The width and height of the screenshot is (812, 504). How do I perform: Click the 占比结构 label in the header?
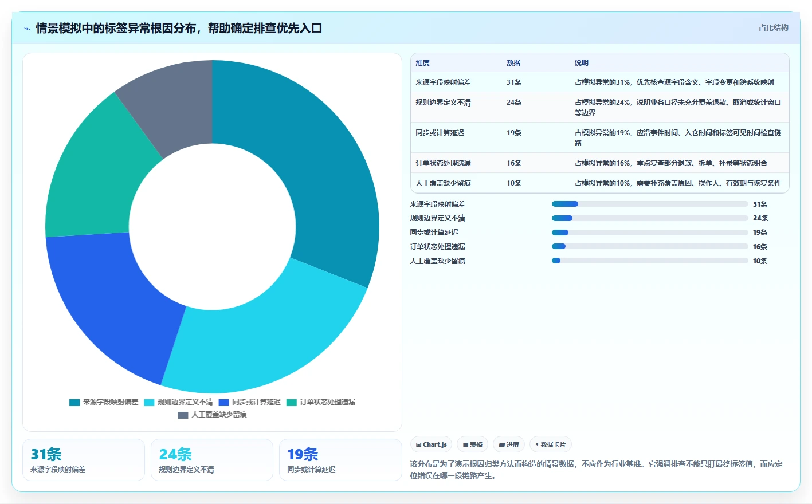pos(774,27)
